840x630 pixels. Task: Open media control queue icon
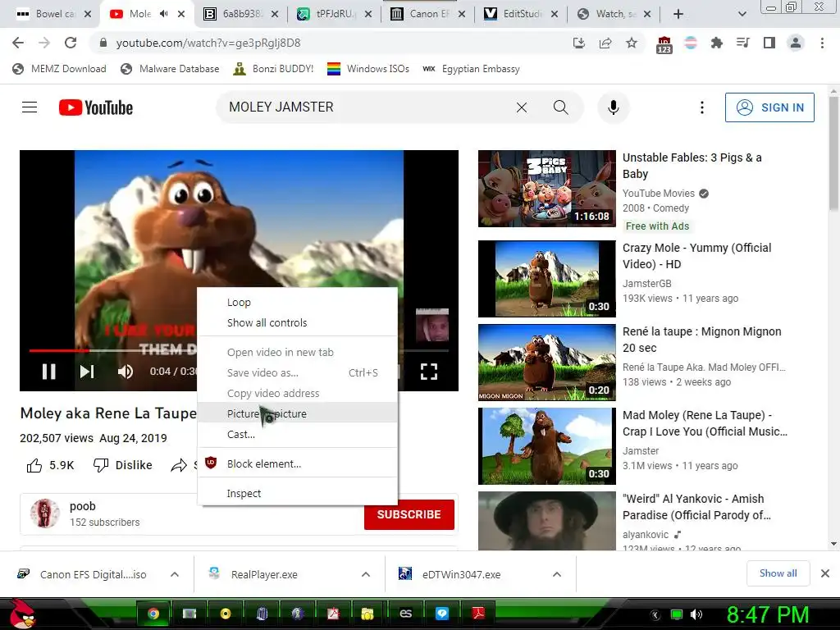click(x=742, y=43)
